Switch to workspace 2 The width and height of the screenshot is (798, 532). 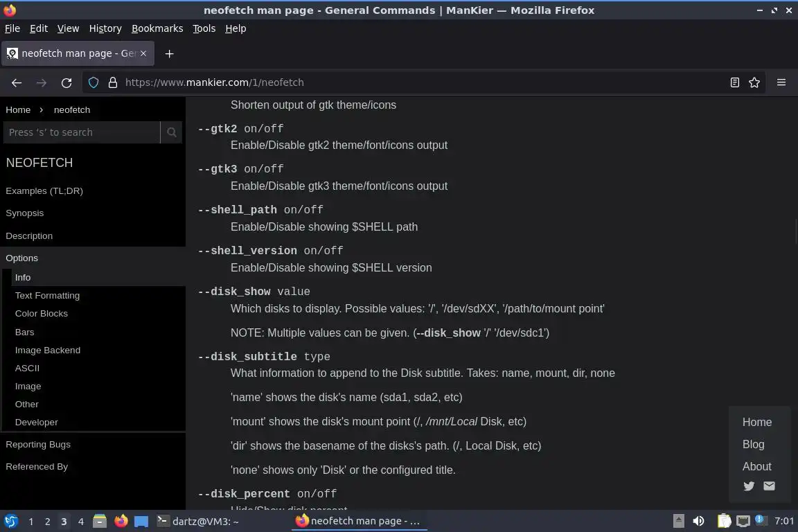(47, 522)
